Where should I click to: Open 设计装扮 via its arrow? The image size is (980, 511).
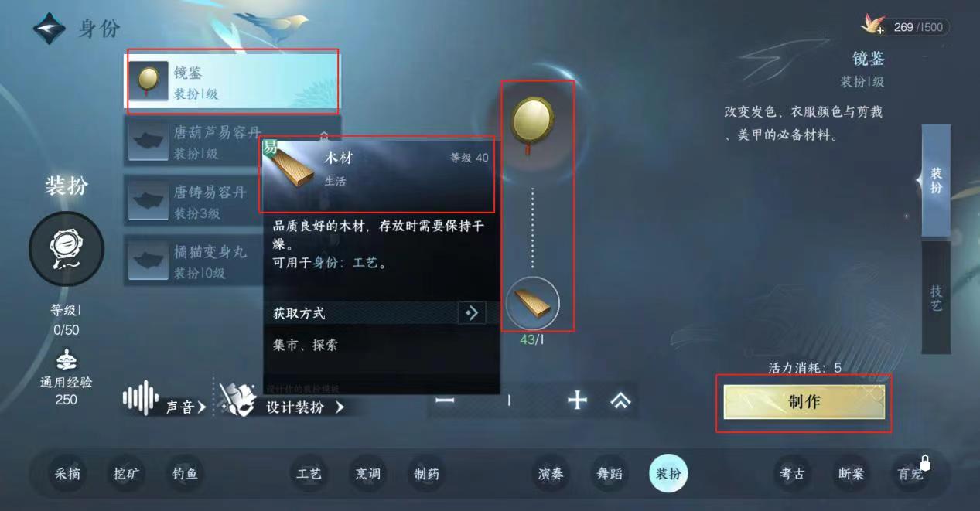point(340,407)
